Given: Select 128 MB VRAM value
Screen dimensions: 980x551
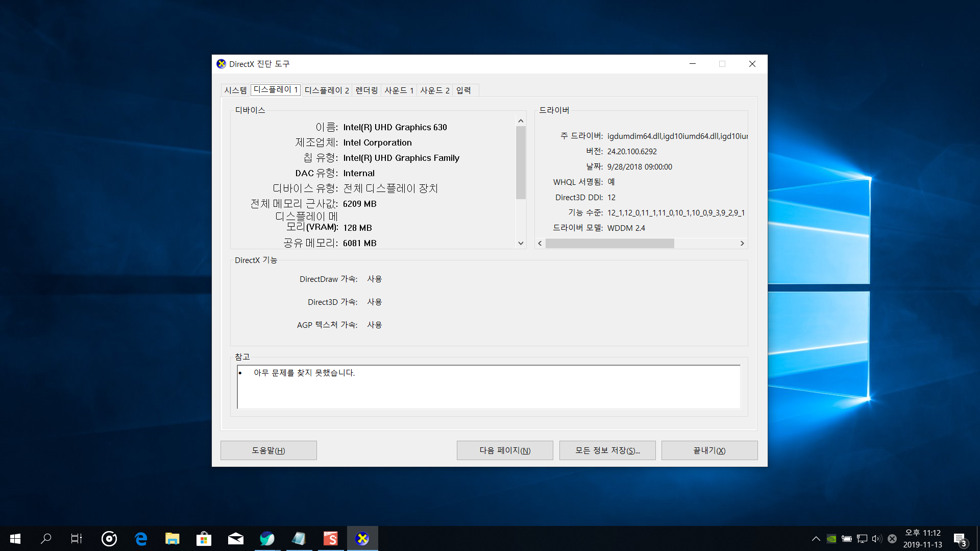Looking at the screenshot, I should pos(357,228).
